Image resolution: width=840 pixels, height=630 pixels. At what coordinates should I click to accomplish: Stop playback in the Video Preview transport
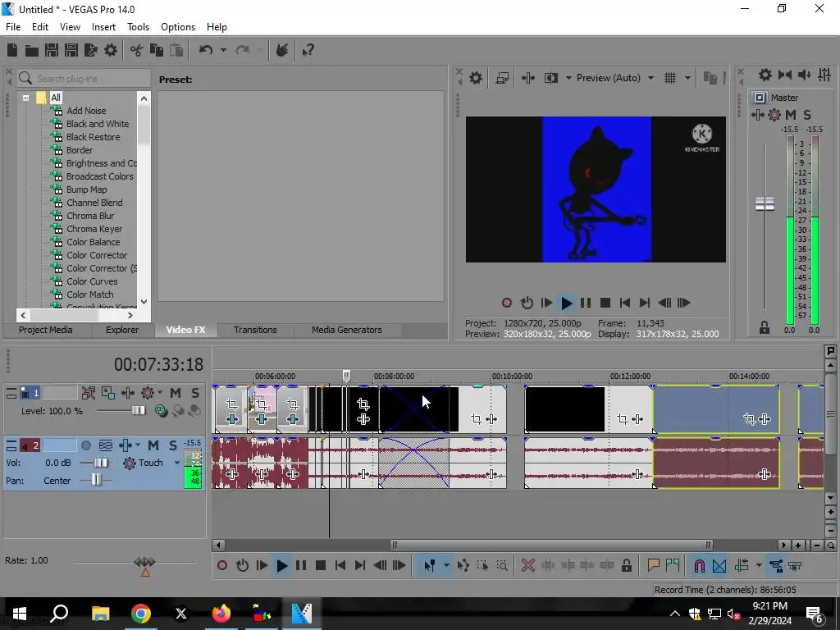(x=605, y=304)
